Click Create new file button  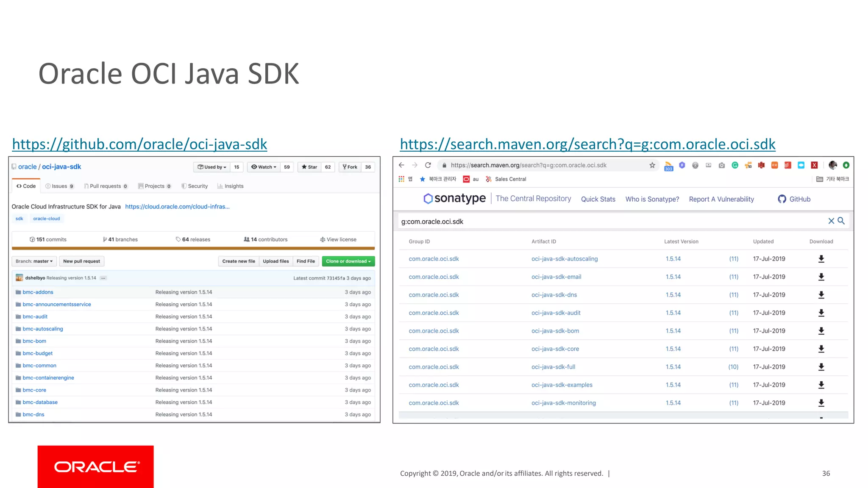point(239,261)
